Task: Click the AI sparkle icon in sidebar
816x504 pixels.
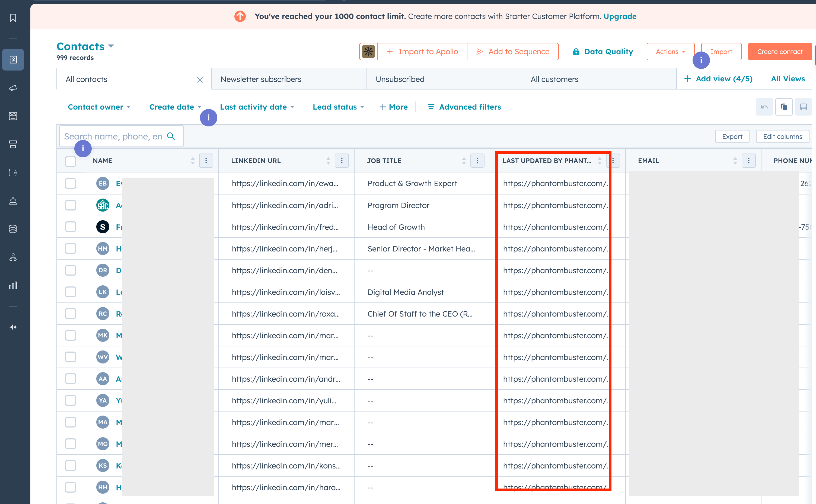Action: (x=13, y=327)
